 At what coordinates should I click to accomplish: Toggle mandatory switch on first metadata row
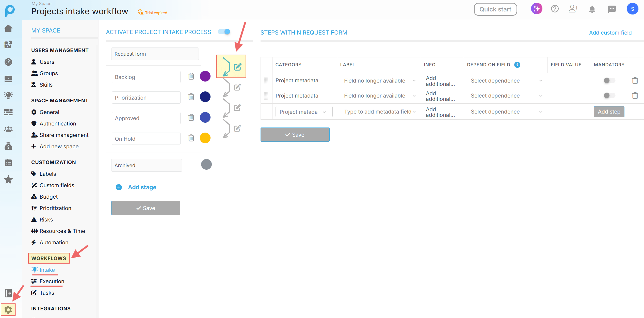[x=609, y=81]
